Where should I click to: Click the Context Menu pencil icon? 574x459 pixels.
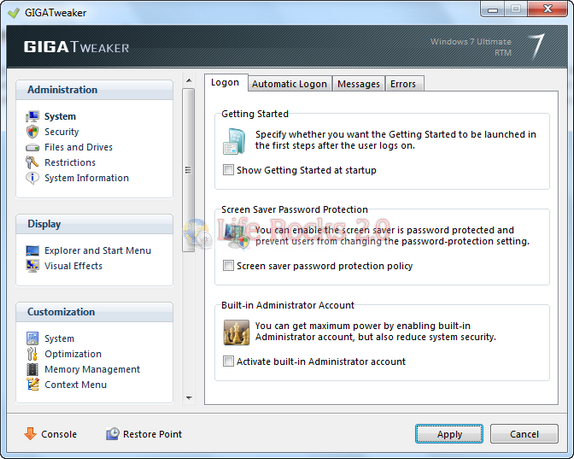tap(33, 384)
